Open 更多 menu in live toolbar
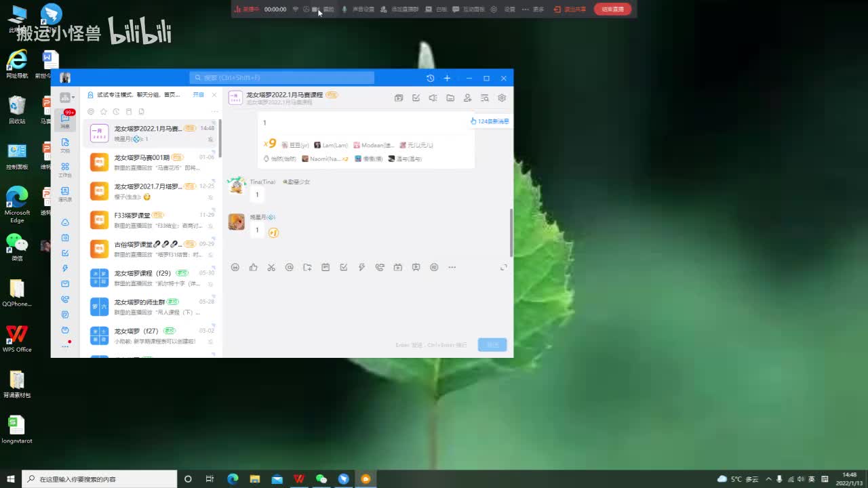868x488 pixels. 534,9
